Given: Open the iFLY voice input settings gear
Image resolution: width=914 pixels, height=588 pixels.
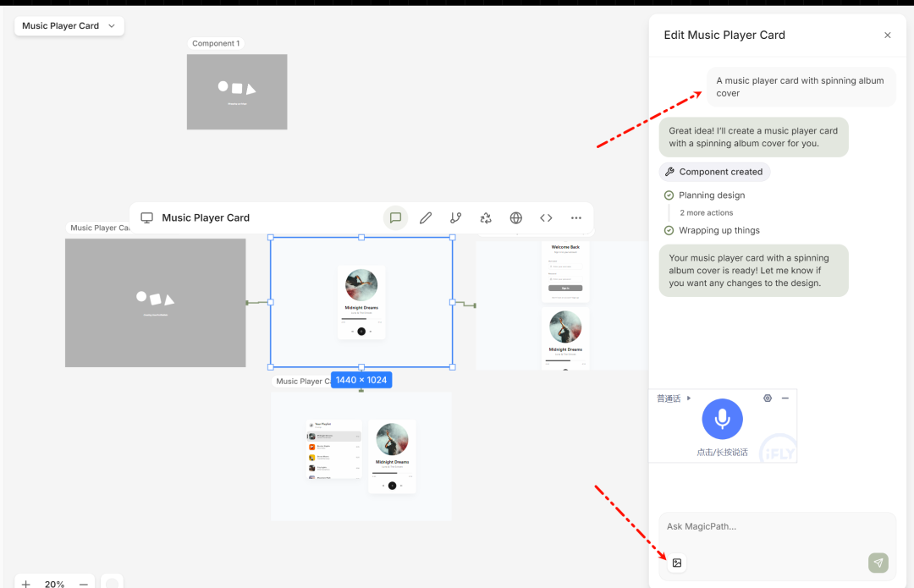Looking at the screenshot, I should 768,398.
